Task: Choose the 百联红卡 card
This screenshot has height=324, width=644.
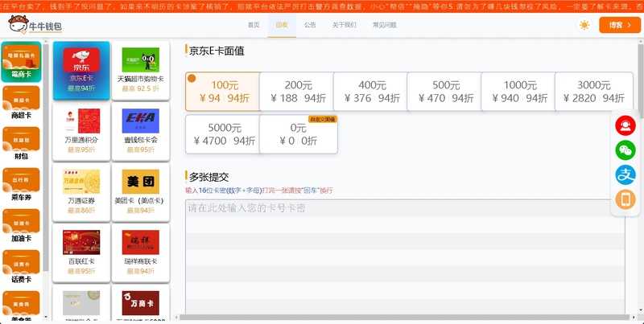Action: pyautogui.click(x=81, y=252)
